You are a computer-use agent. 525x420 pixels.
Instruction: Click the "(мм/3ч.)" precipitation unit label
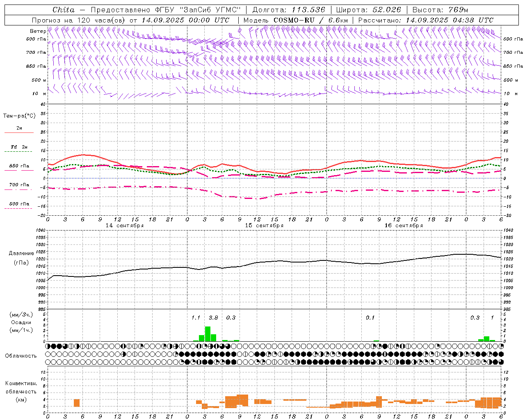click(21, 315)
